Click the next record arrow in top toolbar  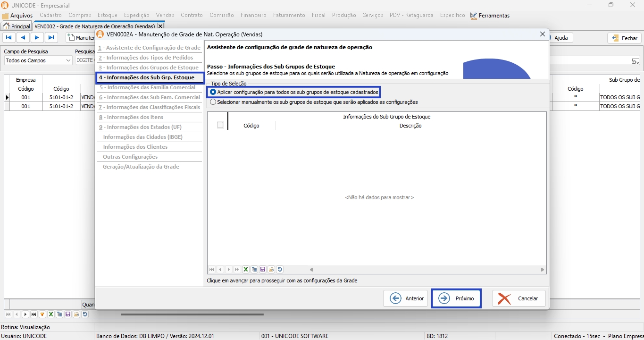37,38
